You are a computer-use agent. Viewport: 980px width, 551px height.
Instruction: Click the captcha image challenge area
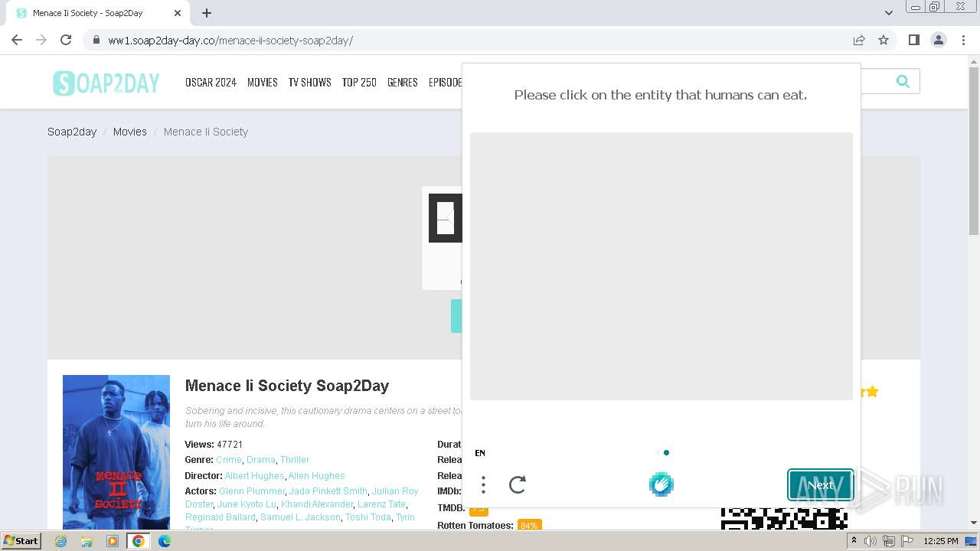click(x=661, y=266)
